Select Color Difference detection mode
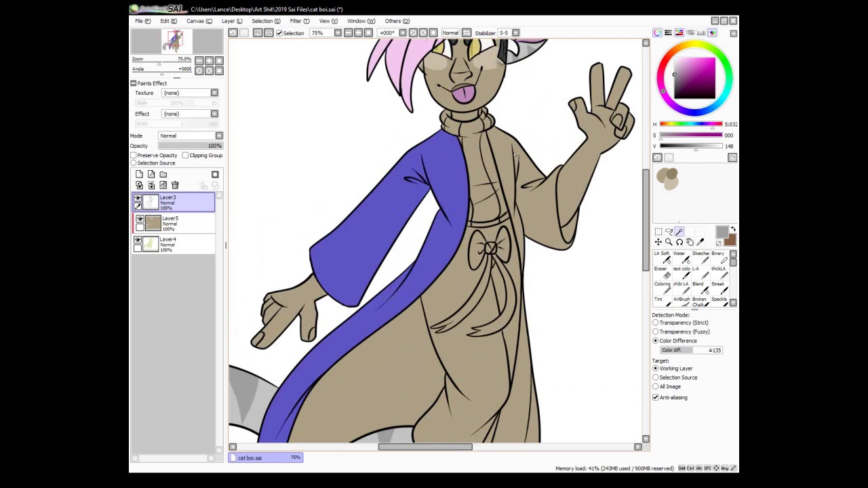Screen dimensions: 868x488 click(x=656, y=340)
